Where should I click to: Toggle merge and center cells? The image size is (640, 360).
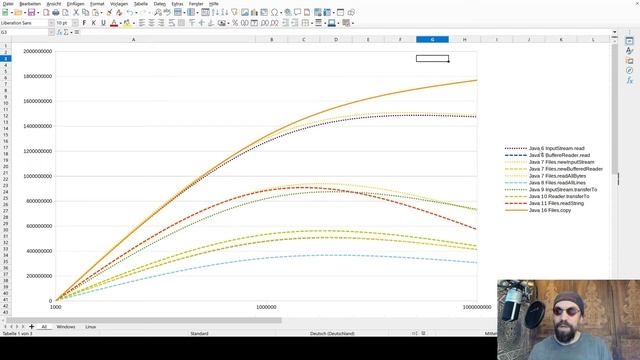(181, 23)
